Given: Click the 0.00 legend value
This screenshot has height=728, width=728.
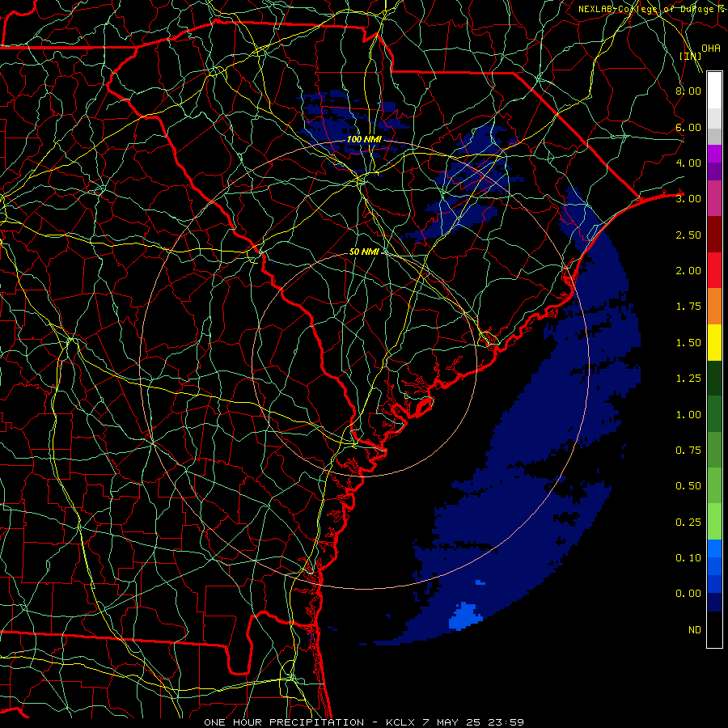Looking at the screenshot, I should pyautogui.click(x=688, y=594).
